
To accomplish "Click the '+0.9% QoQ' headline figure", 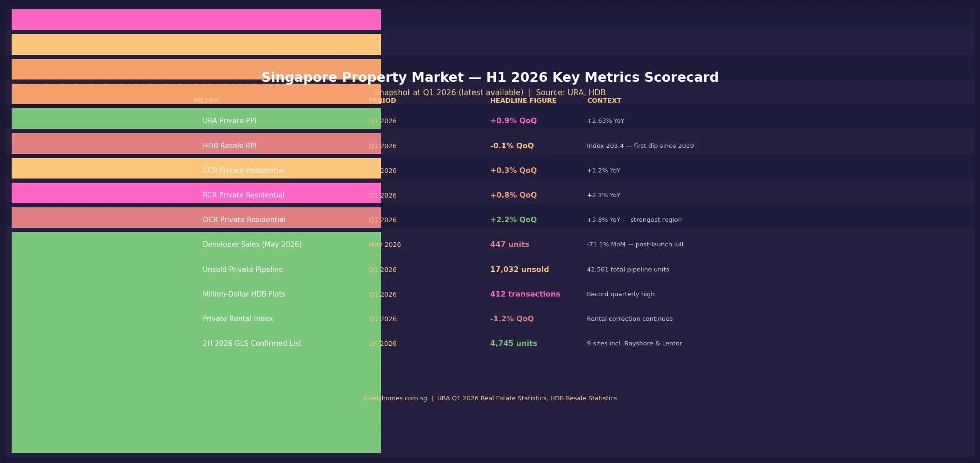I will coord(513,121).
